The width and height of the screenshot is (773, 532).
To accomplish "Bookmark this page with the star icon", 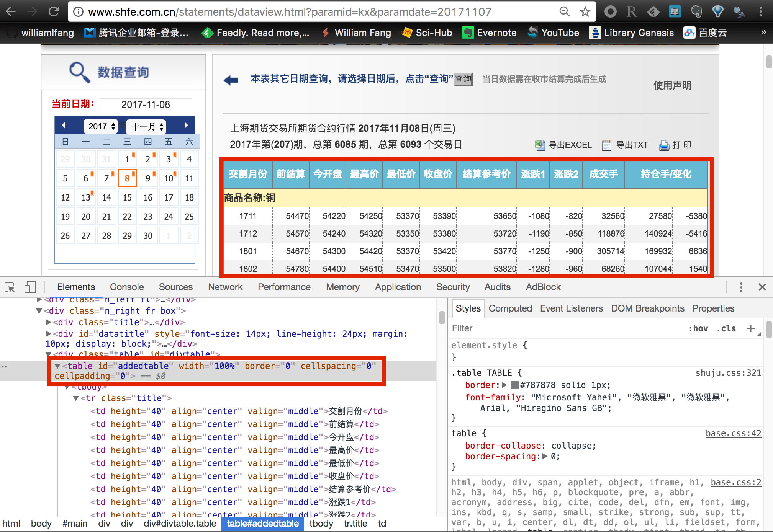I will pos(585,12).
